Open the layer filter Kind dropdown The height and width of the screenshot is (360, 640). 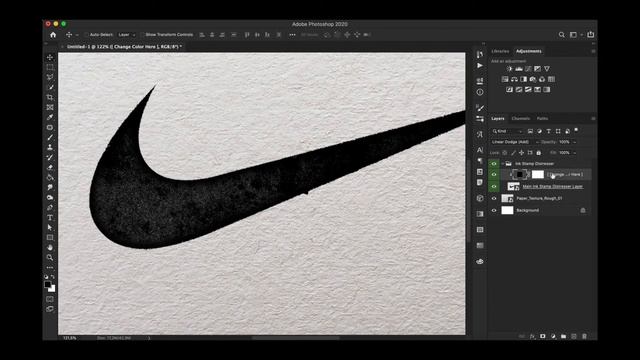(x=507, y=131)
